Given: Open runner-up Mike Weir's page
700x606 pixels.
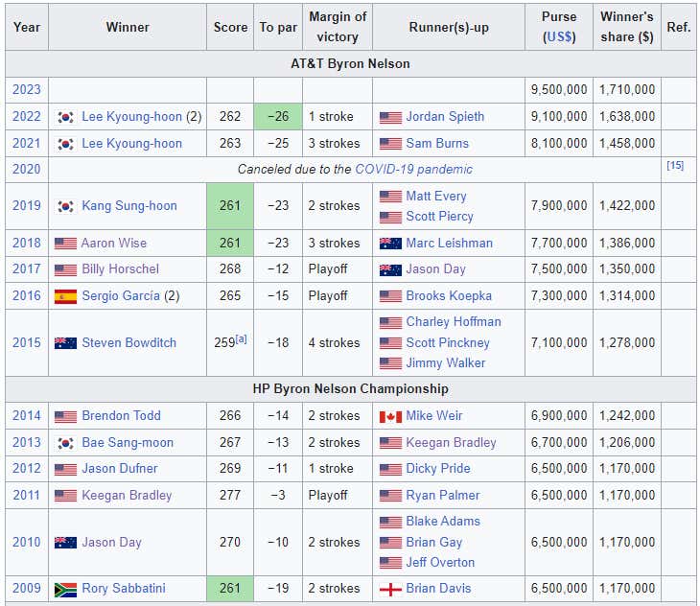Looking at the screenshot, I should (x=434, y=416).
